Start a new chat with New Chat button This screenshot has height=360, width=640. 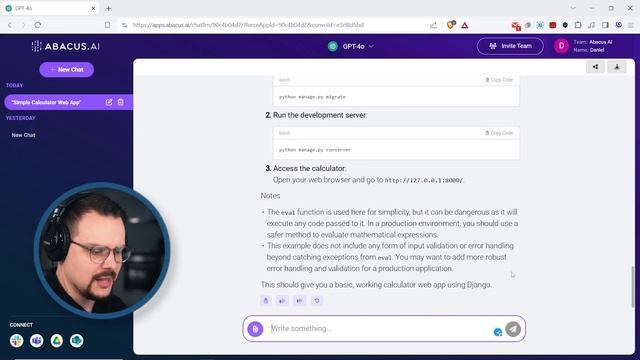67,69
